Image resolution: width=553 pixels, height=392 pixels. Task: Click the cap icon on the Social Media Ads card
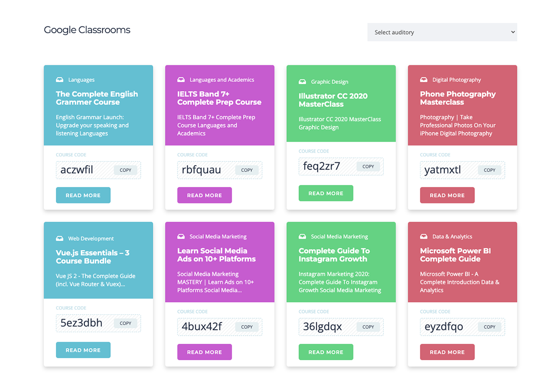181,236
